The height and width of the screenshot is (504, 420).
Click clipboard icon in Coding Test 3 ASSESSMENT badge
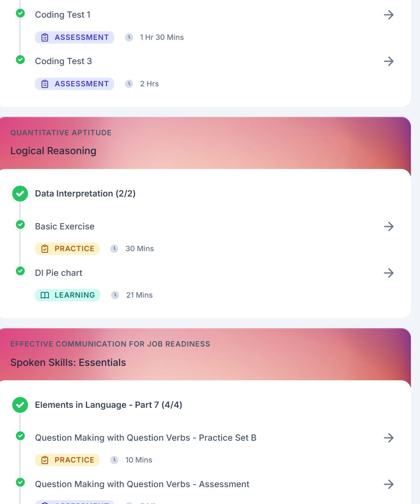45,84
